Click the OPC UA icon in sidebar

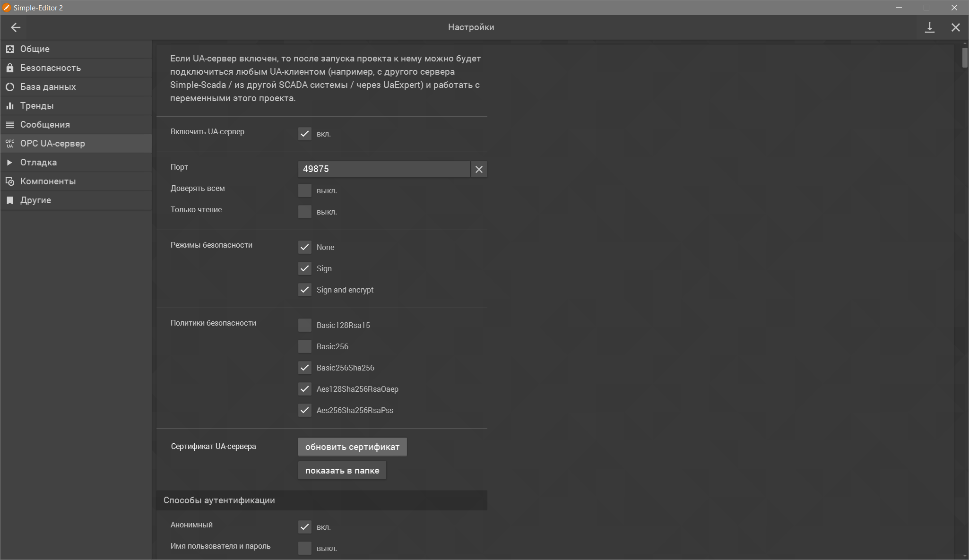pyautogui.click(x=10, y=143)
